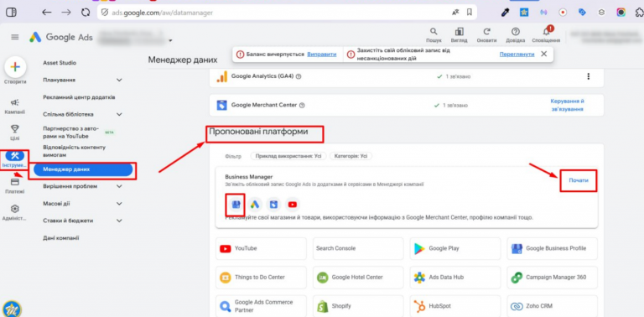Select the Zoho CRM platform card

(553, 306)
